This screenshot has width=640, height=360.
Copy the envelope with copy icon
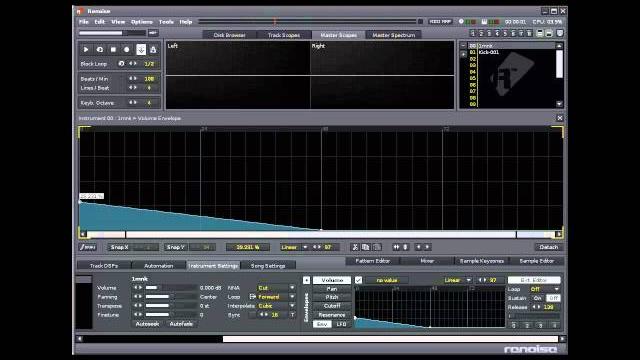coord(366,247)
